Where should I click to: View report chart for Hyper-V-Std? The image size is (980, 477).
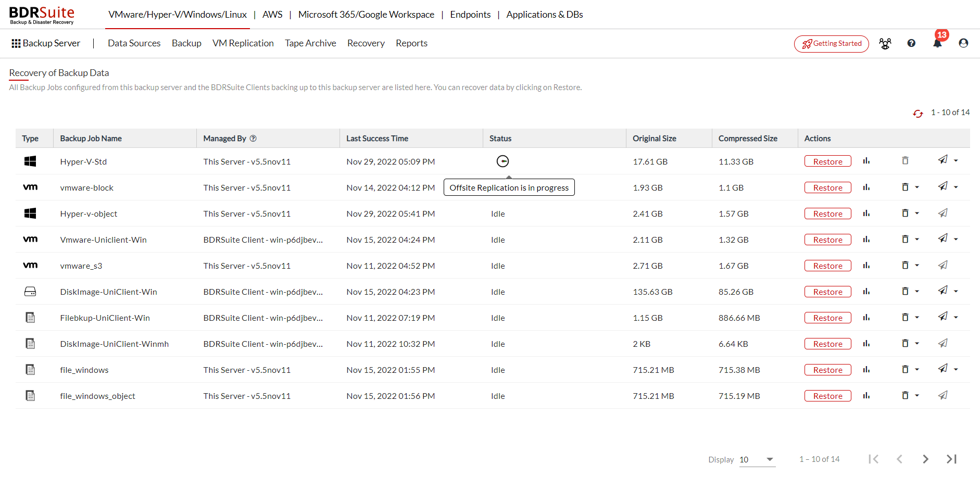(866, 161)
